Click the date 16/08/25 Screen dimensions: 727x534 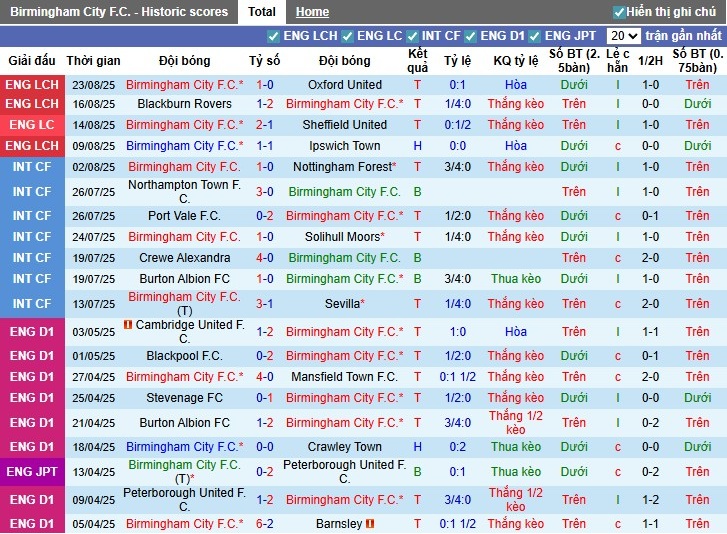94,104
